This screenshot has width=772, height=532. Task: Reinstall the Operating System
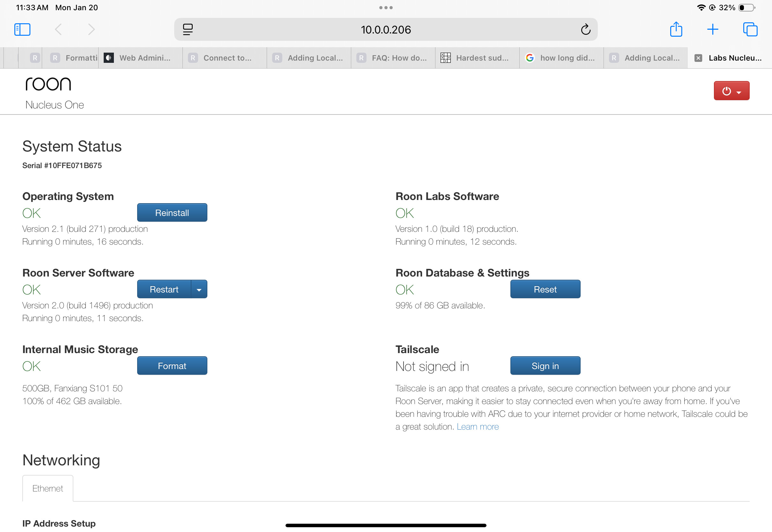[172, 212]
